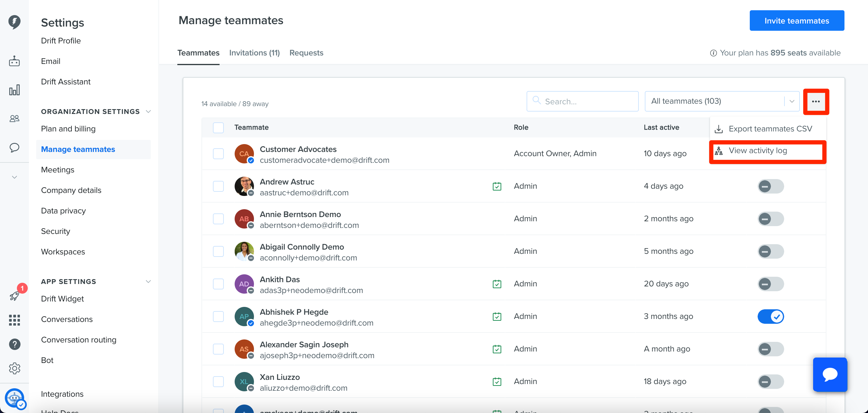
Task: Open the conversations chat bubble icon
Action: click(14, 147)
